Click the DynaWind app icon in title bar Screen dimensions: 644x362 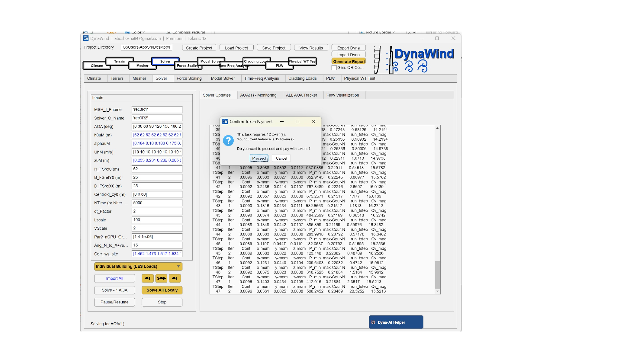click(x=86, y=38)
